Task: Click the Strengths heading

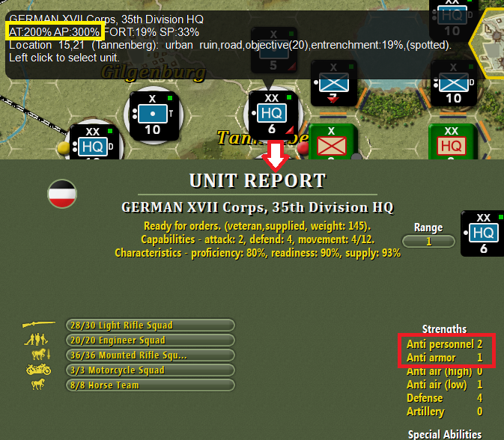Action: 444,329
